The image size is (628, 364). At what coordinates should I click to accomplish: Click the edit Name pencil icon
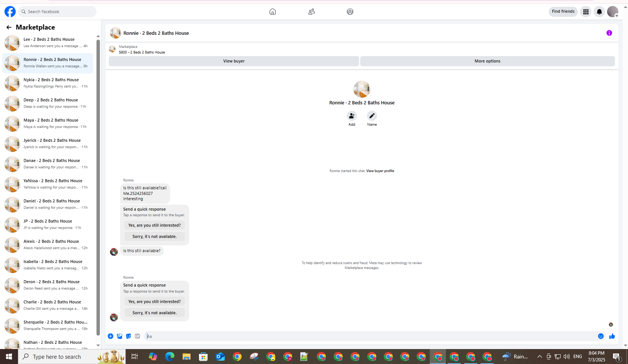click(372, 116)
